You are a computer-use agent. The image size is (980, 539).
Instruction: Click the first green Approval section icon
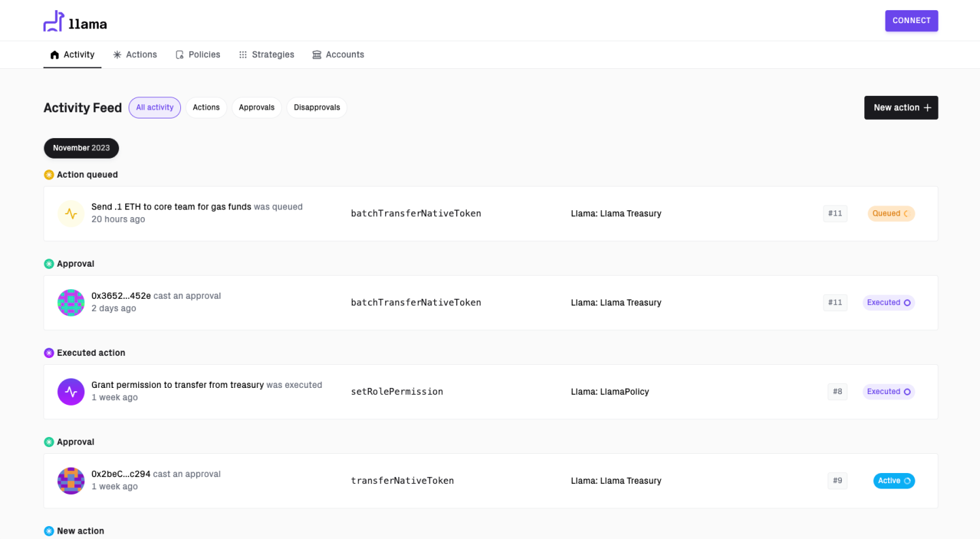click(49, 264)
